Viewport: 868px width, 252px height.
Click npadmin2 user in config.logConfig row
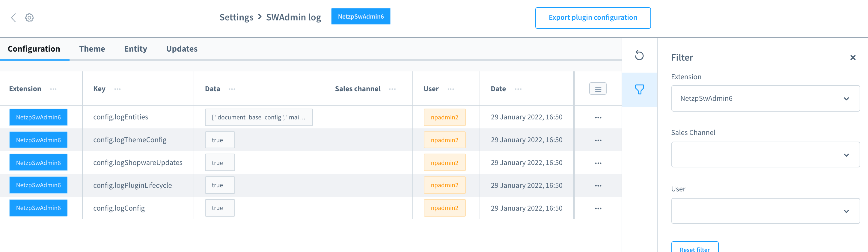(444, 208)
